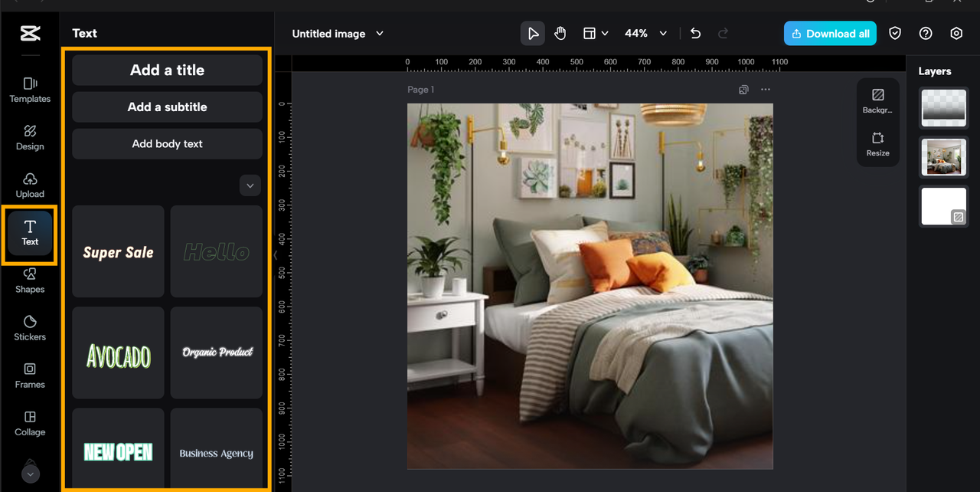Select the white background layer thumbnail
The height and width of the screenshot is (492, 980).
coord(943,206)
